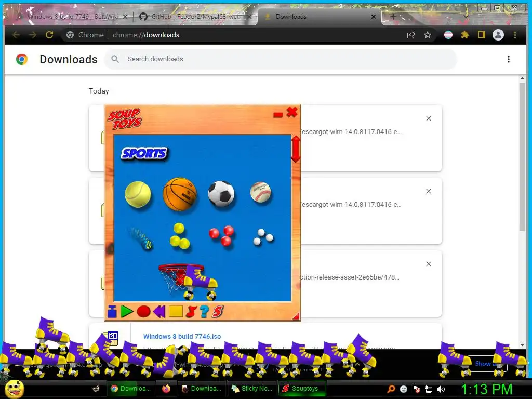Go forward in Chrome
The image size is (532, 399).
(32, 35)
